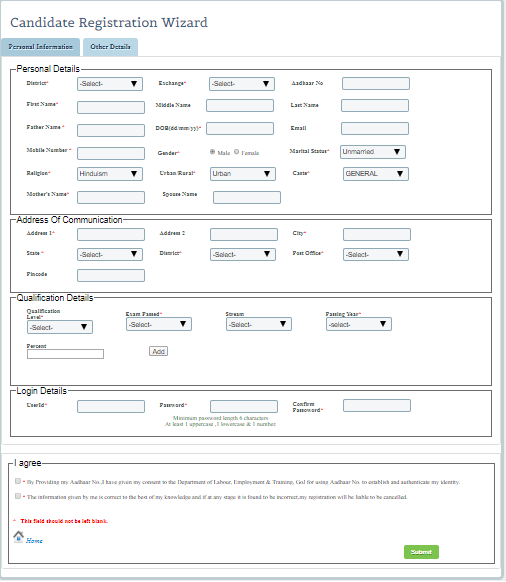This screenshot has height=582, width=506.
Task: Open the Exchange dropdown
Action: click(x=242, y=84)
